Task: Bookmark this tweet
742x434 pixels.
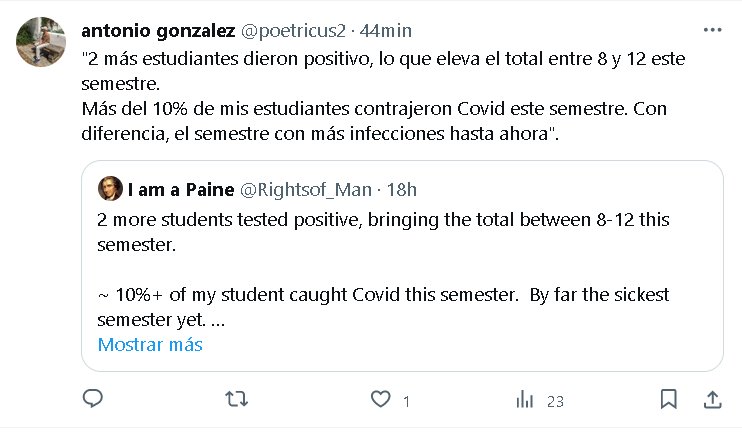Action: pyautogui.click(x=668, y=400)
